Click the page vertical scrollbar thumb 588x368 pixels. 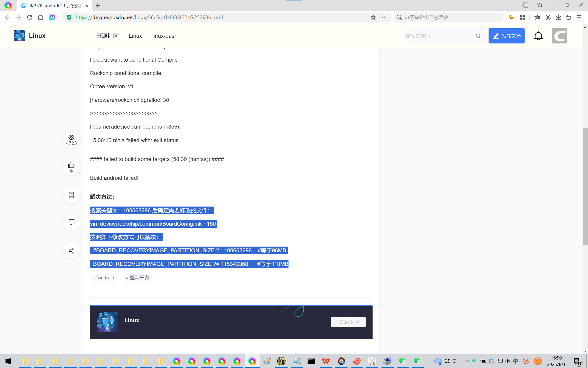click(585, 186)
